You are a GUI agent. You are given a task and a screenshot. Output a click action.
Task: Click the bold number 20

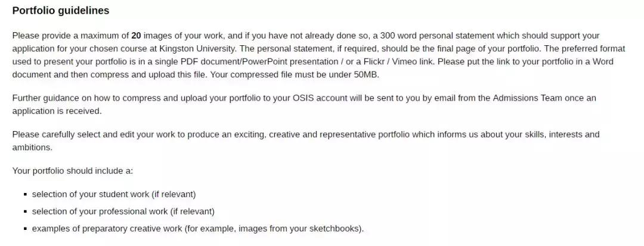pos(136,36)
